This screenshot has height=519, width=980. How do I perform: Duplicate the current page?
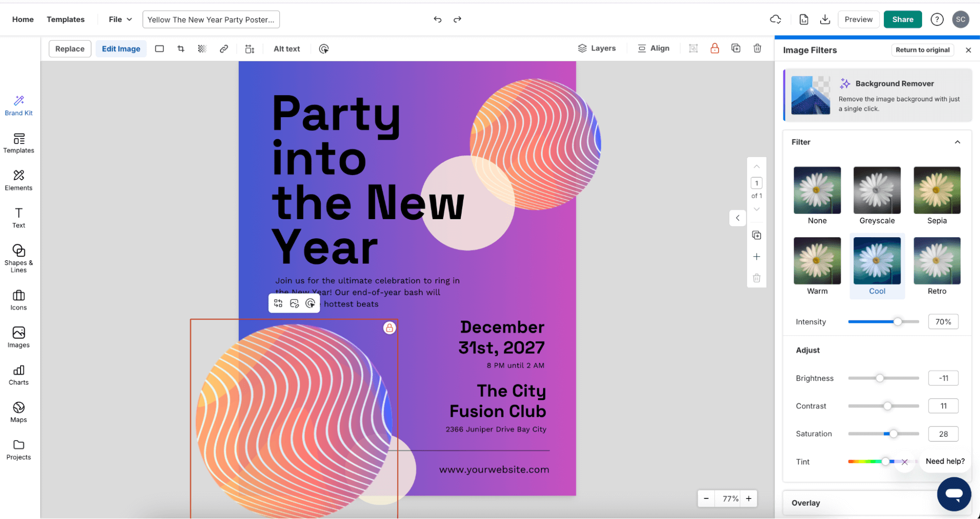point(756,235)
